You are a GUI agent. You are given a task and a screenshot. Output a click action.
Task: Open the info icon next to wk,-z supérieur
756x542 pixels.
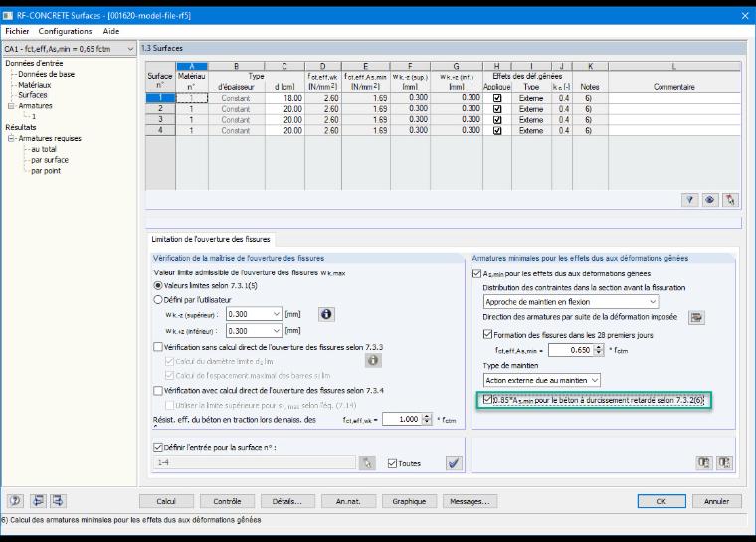(x=326, y=314)
